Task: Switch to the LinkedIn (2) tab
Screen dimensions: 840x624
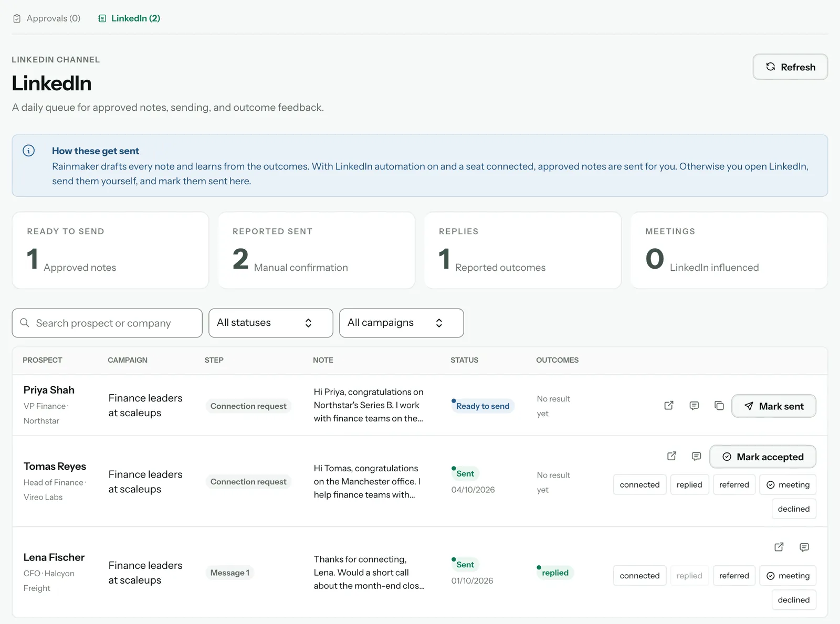Action: 129,18
